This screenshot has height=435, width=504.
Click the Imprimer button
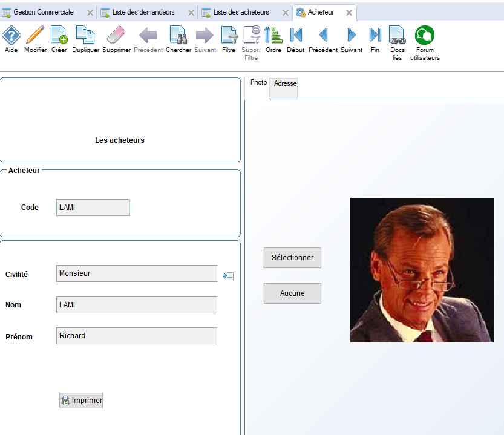point(81,401)
